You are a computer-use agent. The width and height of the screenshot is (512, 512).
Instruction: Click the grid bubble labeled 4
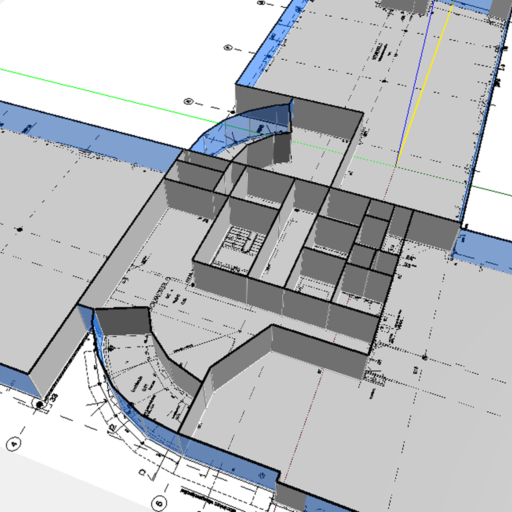click(x=14, y=444)
